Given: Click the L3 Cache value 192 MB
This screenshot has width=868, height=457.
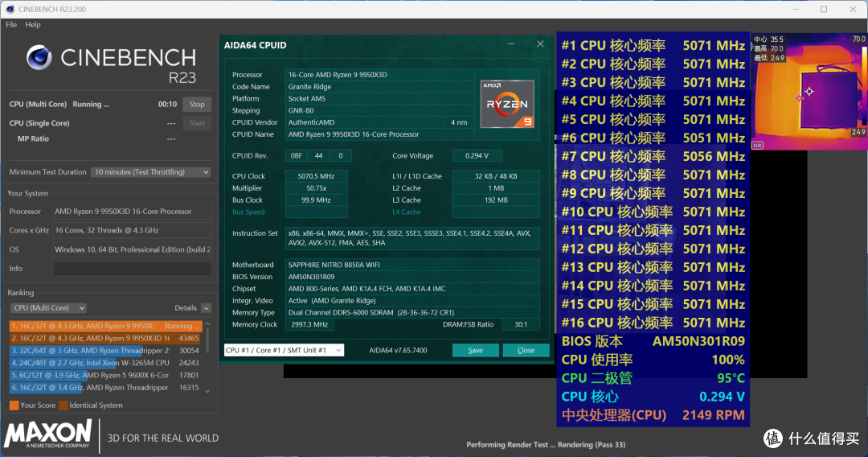Looking at the screenshot, I should point(496,200).
